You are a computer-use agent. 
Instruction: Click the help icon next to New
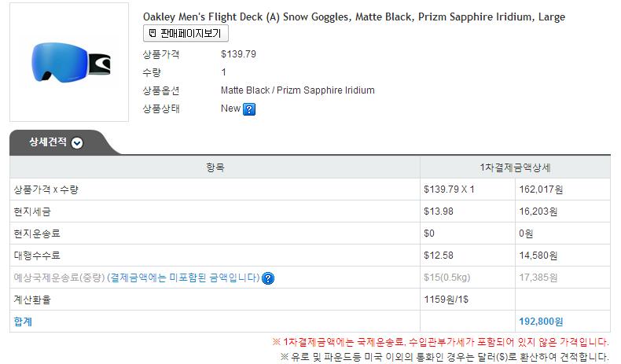[249, 109]
